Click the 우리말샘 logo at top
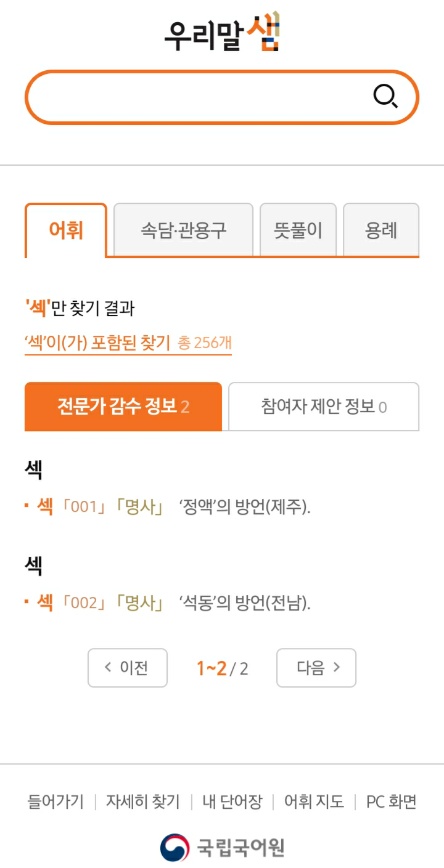This screenshot has height=868, width=444. [222, 33]
